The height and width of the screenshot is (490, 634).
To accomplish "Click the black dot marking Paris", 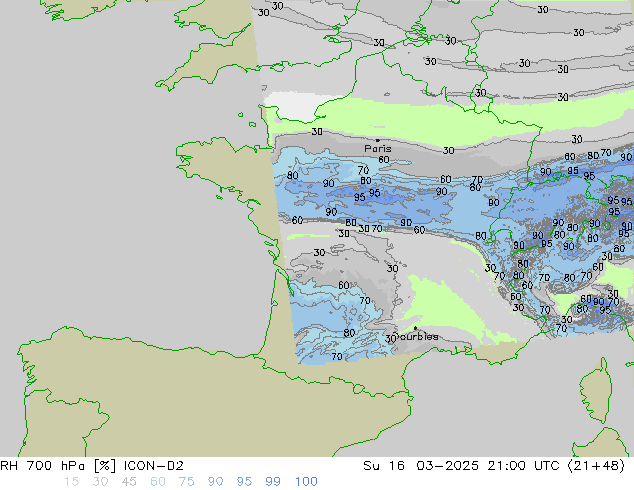I will pos(378,140).
